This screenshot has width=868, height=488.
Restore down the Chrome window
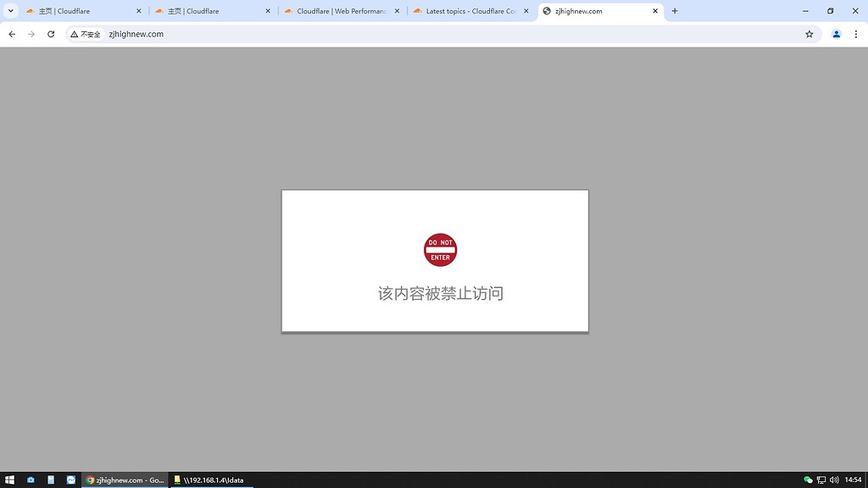[x=831, y=11]
